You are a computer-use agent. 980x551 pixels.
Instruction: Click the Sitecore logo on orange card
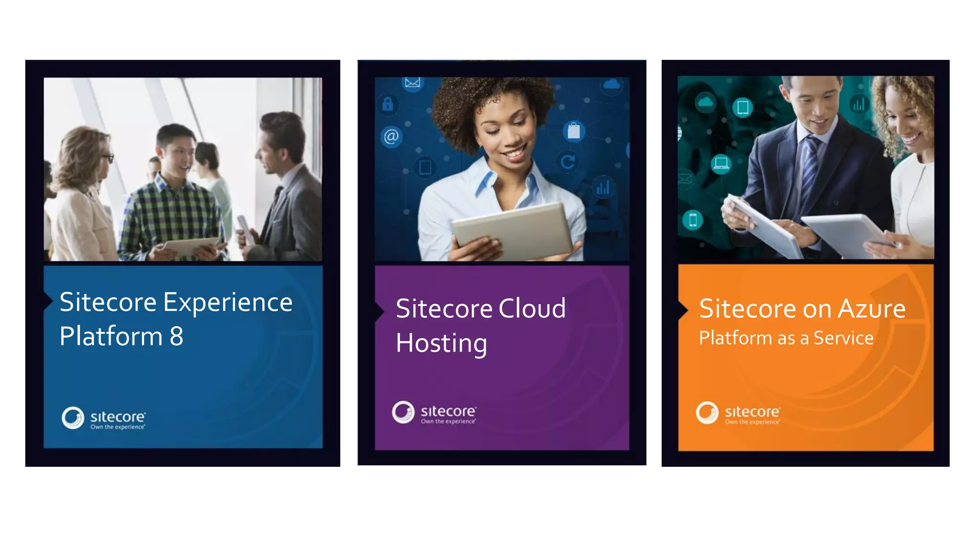(738, 413)
